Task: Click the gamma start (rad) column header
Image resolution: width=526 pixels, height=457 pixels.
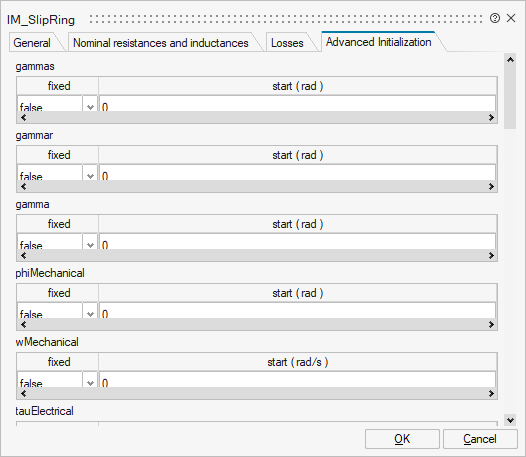Action: (x=298, y=224)
